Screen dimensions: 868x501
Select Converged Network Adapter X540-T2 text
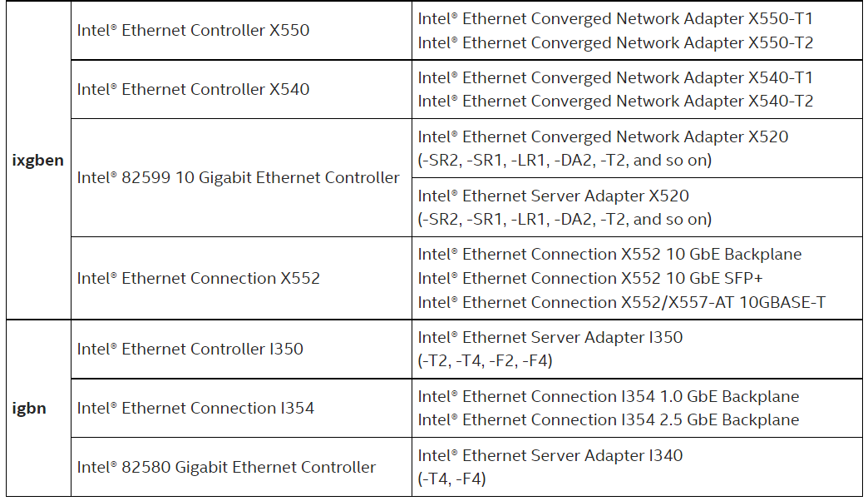point(615,102)
